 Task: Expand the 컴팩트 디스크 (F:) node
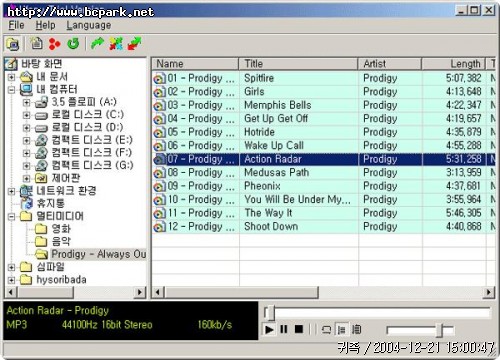[27, 153]
